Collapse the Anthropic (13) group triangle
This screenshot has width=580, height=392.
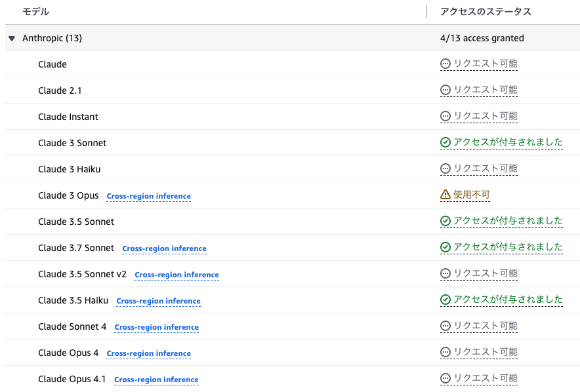12,39
